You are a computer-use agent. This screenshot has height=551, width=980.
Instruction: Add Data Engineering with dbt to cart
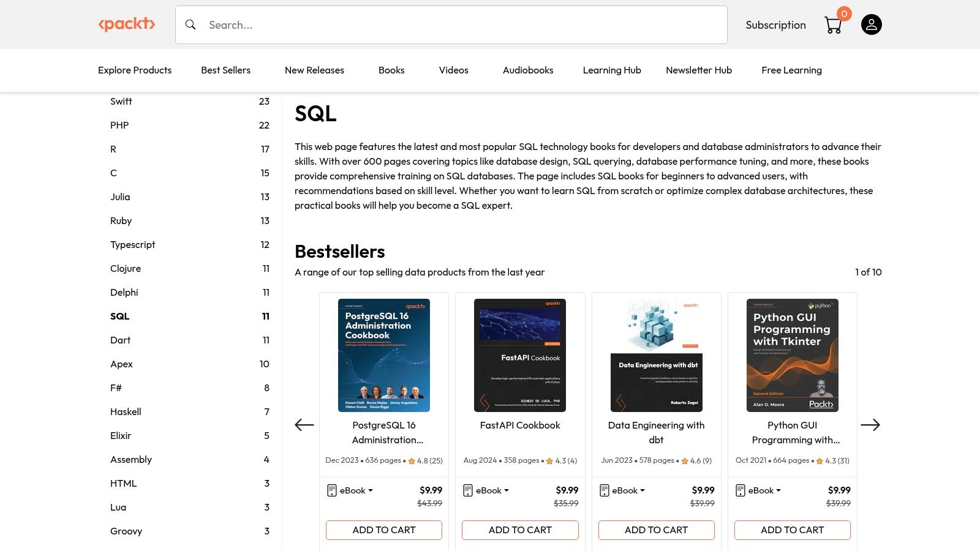click(x=656, y=530)
